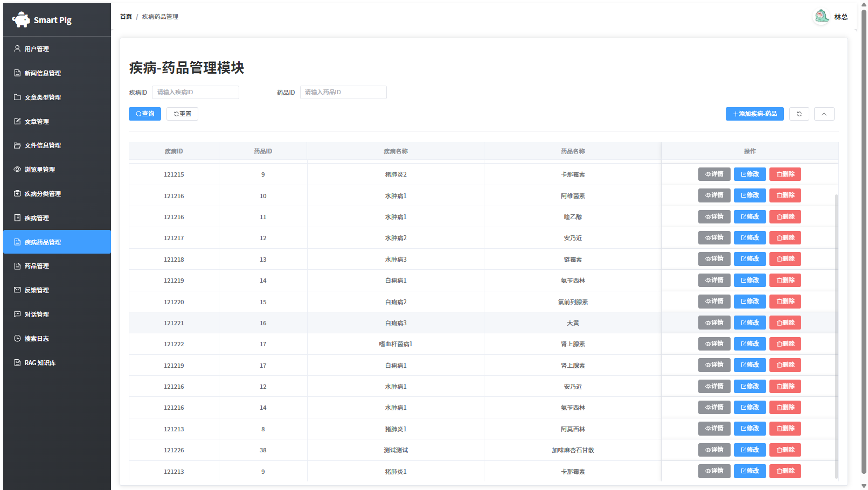The height and width of the screenshot is (490, 868).
Task: View 详情 for 猪肺炎2 卡那霉素 row
Action: [714, 174]
